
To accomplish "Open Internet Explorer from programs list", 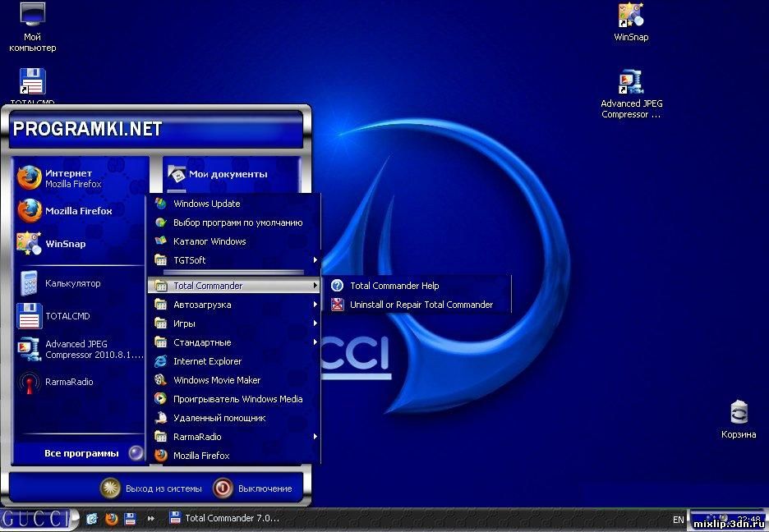I will click(234, 361).
